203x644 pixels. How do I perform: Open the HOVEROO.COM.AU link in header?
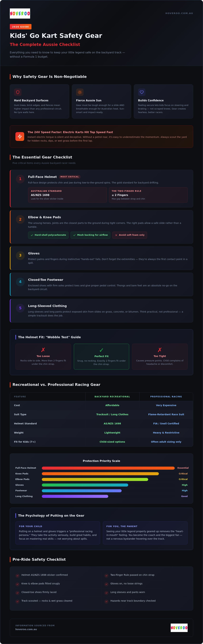179,13
